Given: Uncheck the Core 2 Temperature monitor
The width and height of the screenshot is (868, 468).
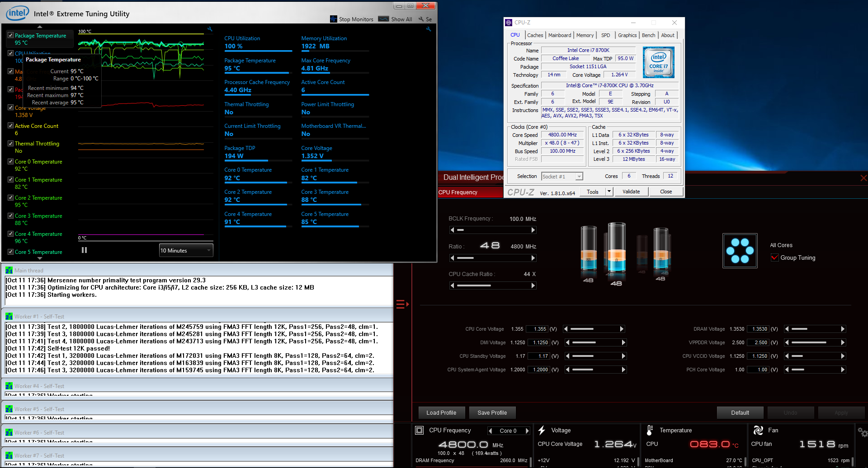Looking at the screenshot, I should 10,197.
